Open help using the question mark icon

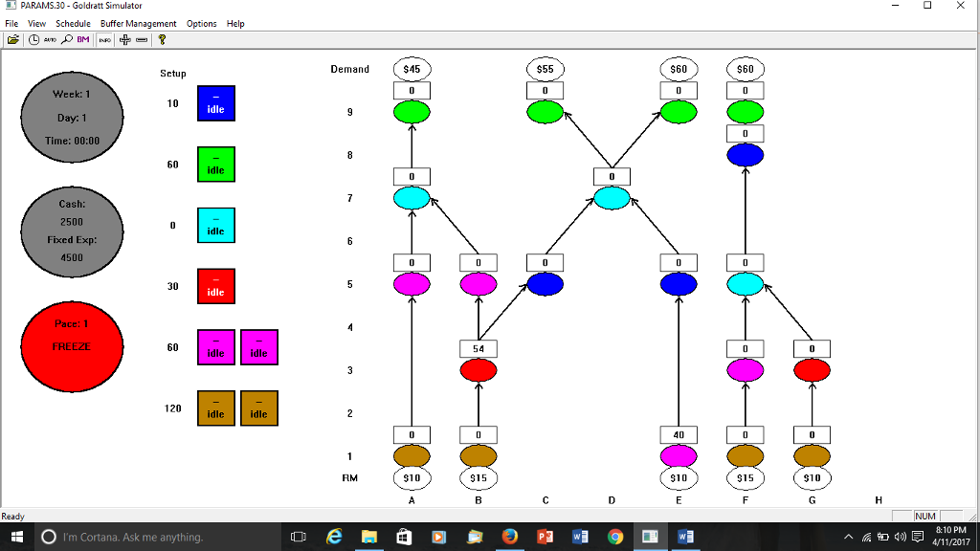(163, 39)
